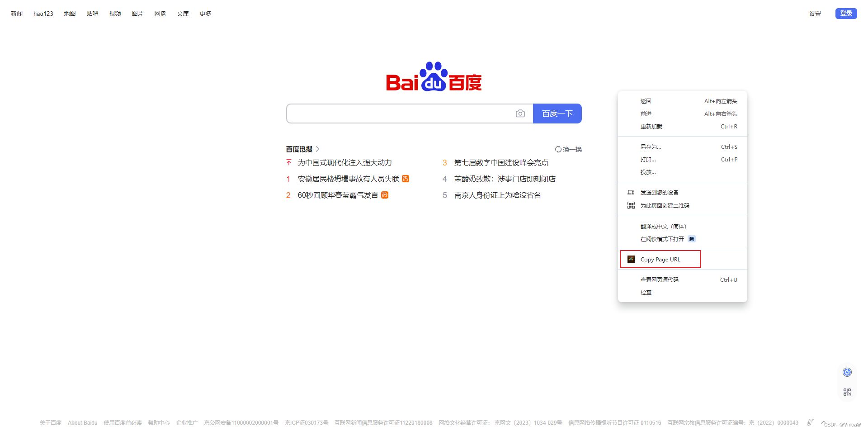The height and width of the screenshot is (431, 868).
Task: Open hot search 茉酸奶致歉：涉事门店即刻闭店
Action: coord(505,179)
